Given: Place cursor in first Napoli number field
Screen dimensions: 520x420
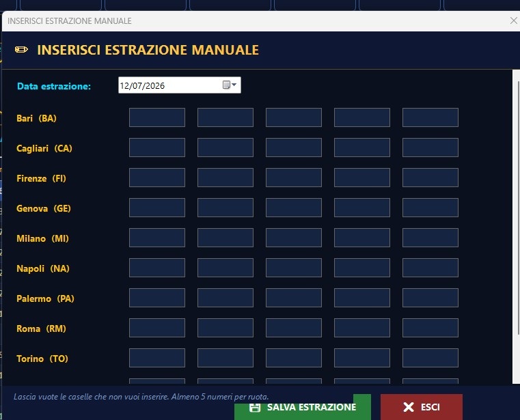Looking at the screenshot, I should tap(157, 268).
